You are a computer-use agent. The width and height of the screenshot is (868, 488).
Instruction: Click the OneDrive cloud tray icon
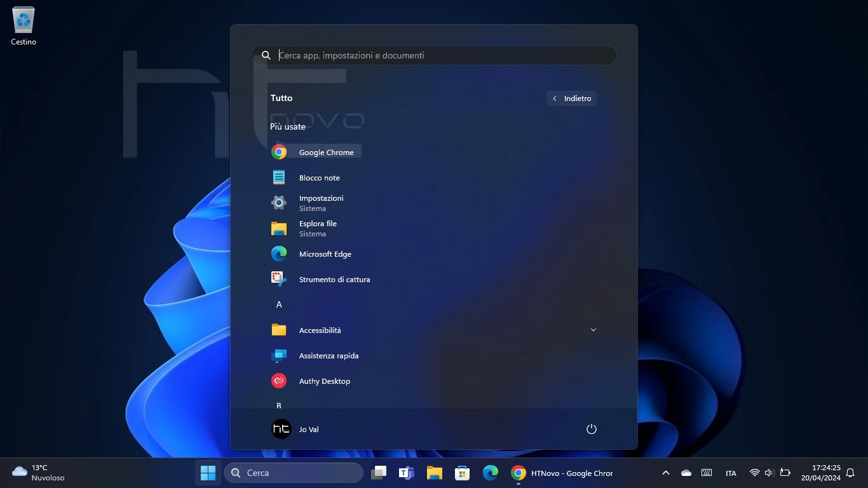(x=686, y=473)
